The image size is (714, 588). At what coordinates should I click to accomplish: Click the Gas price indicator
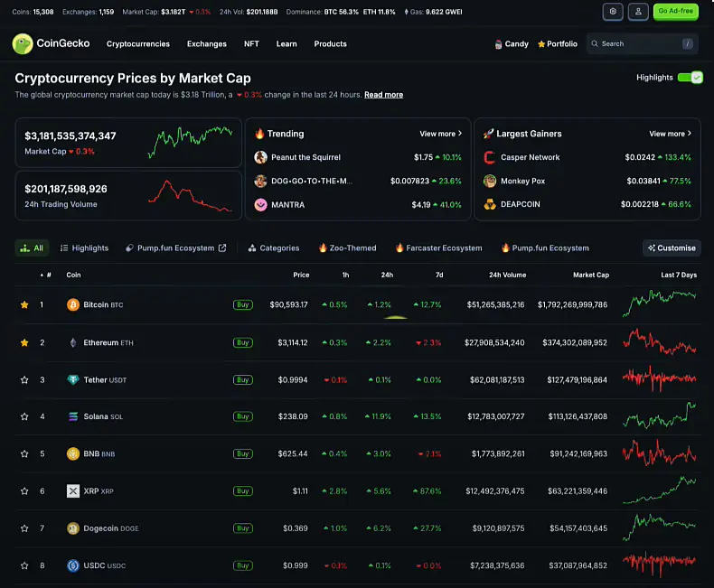pos(433,12)
